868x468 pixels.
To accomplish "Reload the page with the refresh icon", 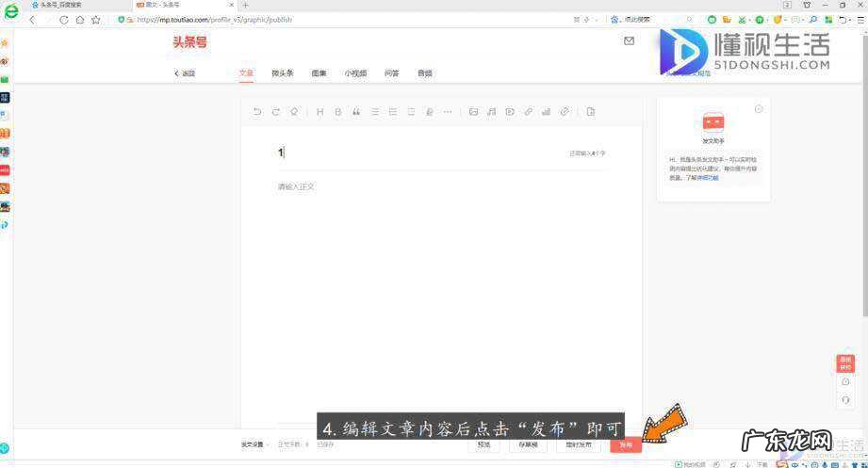I will [64, 20].
